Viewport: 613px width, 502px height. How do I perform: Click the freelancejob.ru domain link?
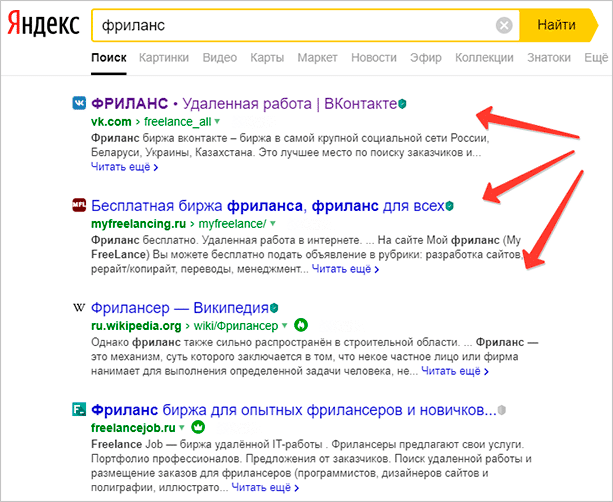pos(133,428)
